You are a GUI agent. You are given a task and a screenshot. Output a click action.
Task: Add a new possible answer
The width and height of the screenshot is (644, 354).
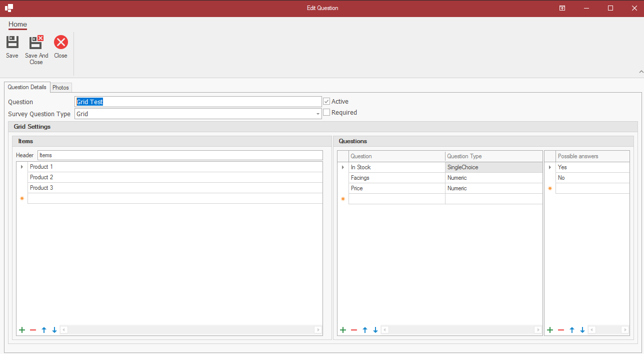[x=550, y=330]
